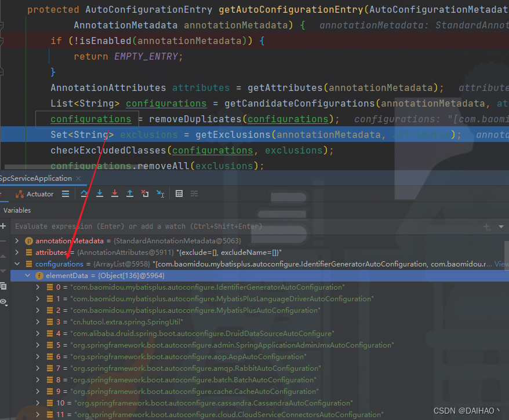Viewport: 509px width, 420px height.
Task: Click getExclusions method call in highlighted line
Action: click(x=232, y=134)
